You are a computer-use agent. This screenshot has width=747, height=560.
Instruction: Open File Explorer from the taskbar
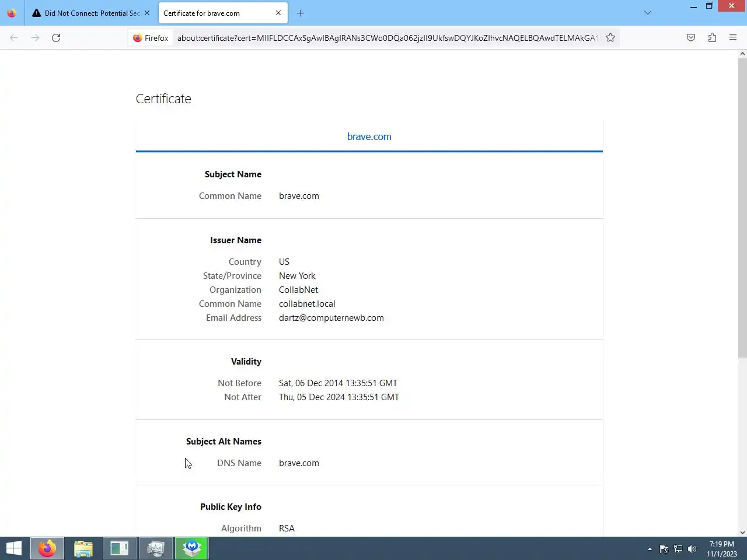tap(83, 548)
